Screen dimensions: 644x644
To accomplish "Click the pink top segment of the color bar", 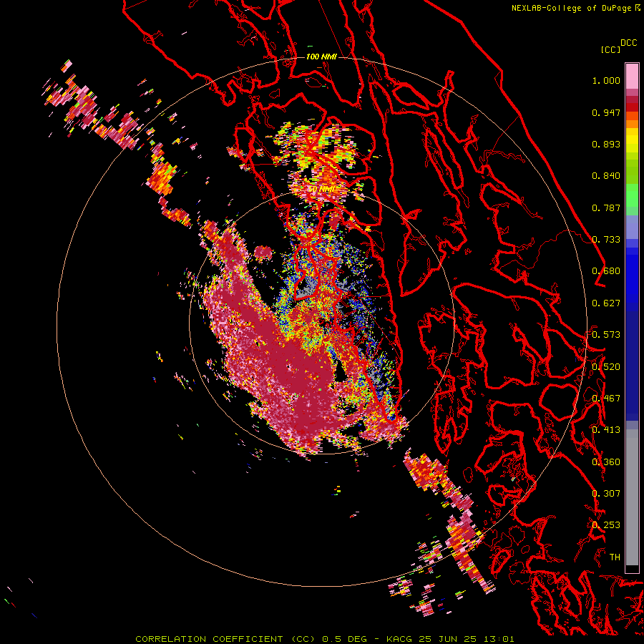I will point(632,77).
